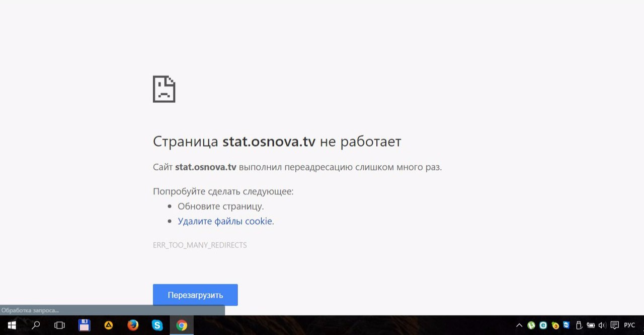Open AIMP player from the taskbar
The image size is (644, 335).
pyautogui.click(x=108, y=325)
